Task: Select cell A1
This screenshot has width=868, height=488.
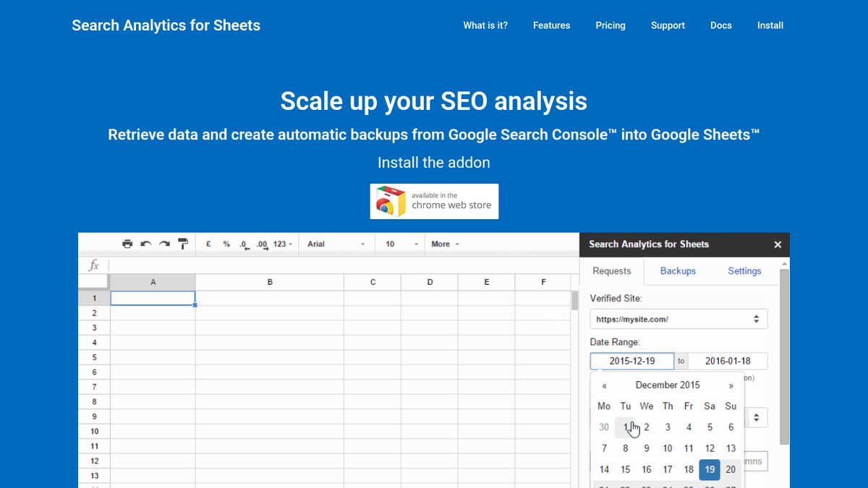Action: [x=153, y=298]
